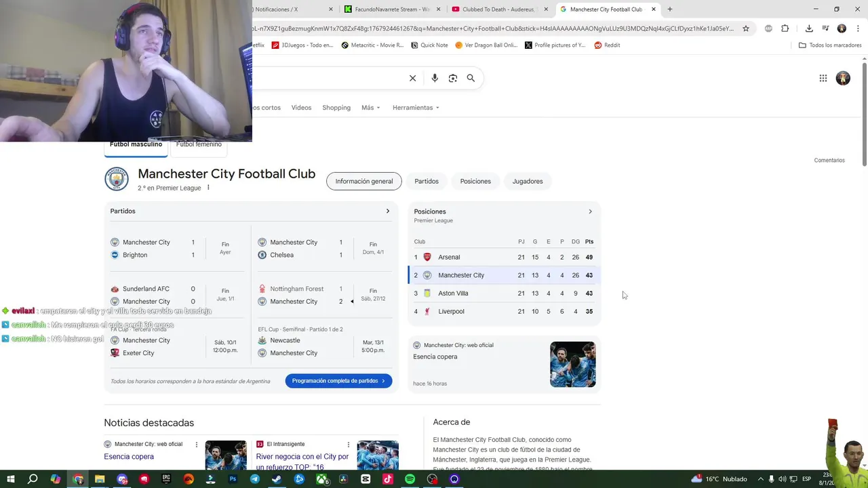Switch to Clubbed To Death browser tab

500,9
